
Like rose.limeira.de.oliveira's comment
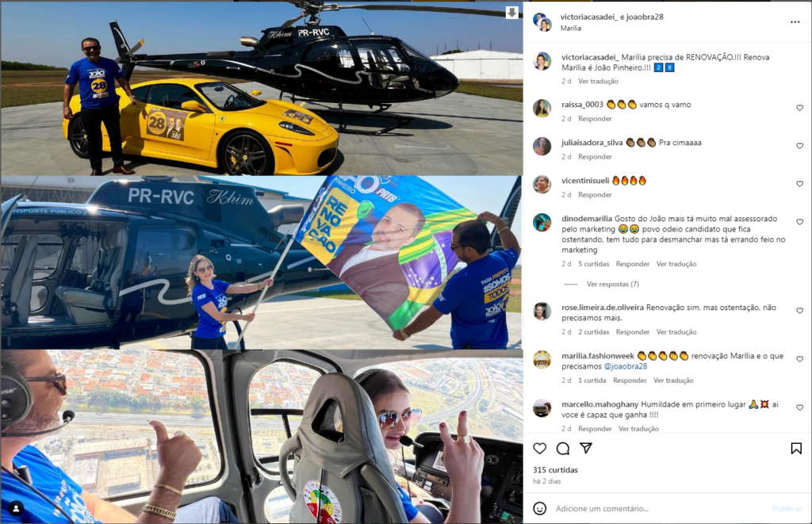pos(799,311)
